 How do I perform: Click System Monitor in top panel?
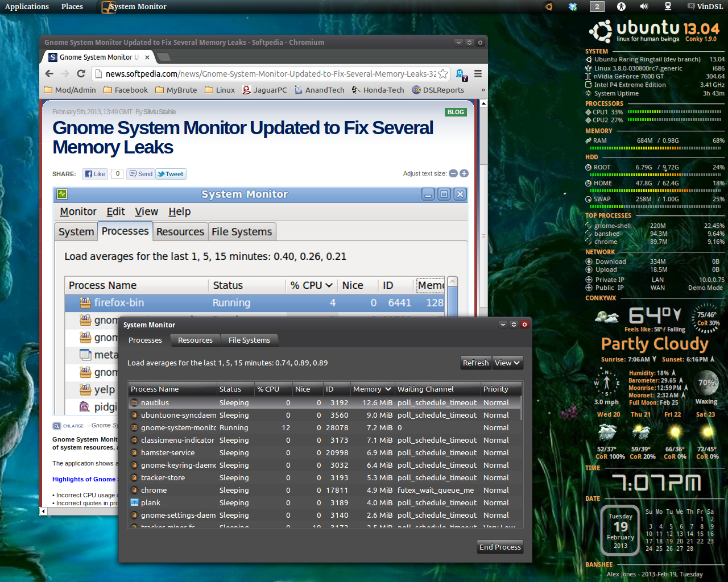click(x=134, y=7)
